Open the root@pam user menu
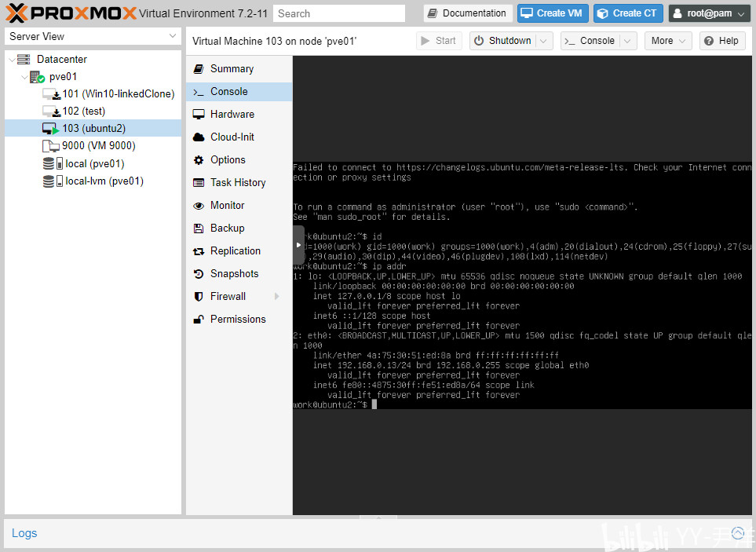756x552 pixels. point(709,13)
